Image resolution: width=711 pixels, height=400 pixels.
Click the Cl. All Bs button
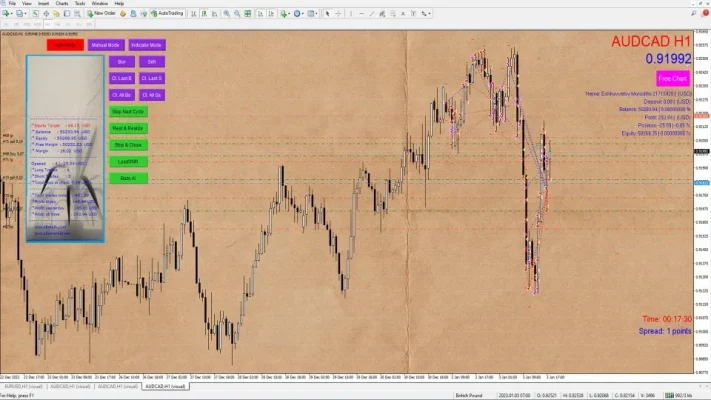pos(122,95)
